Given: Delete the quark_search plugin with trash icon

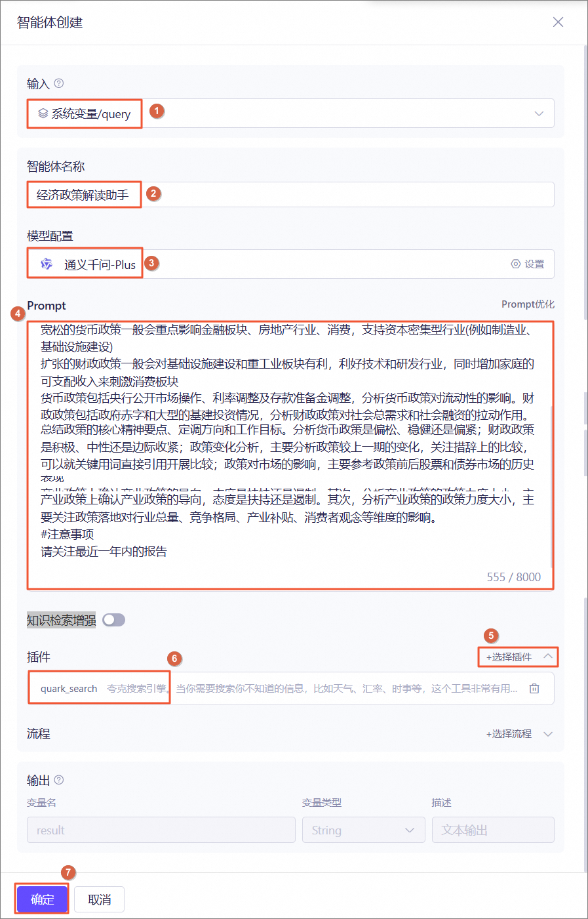Looking at the screenshot, I should (x=534, y=688).
